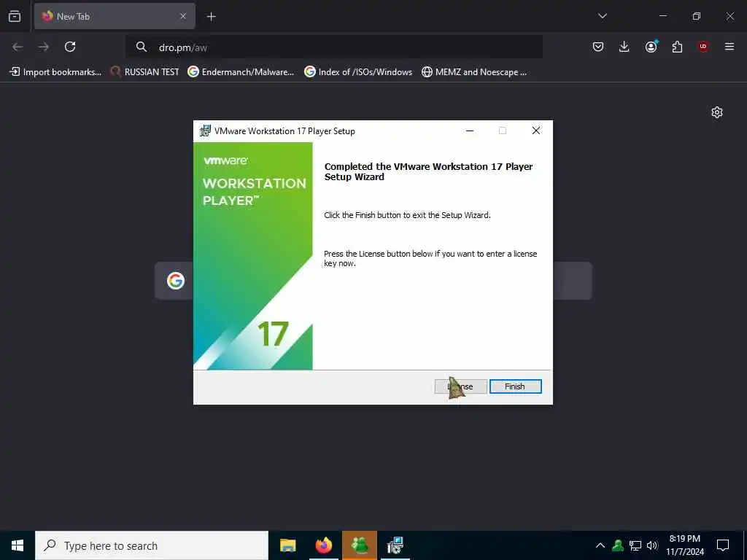Image resolution: width=747 pixels, height=560 pixels.
Task: Open the network status tray icon
Action: coord(635,545)
